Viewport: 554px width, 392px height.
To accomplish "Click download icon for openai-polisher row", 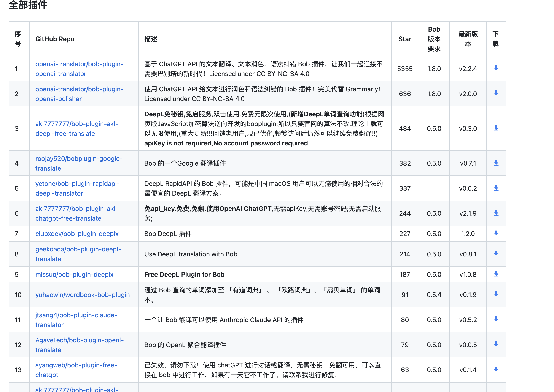I will point(496,94).
